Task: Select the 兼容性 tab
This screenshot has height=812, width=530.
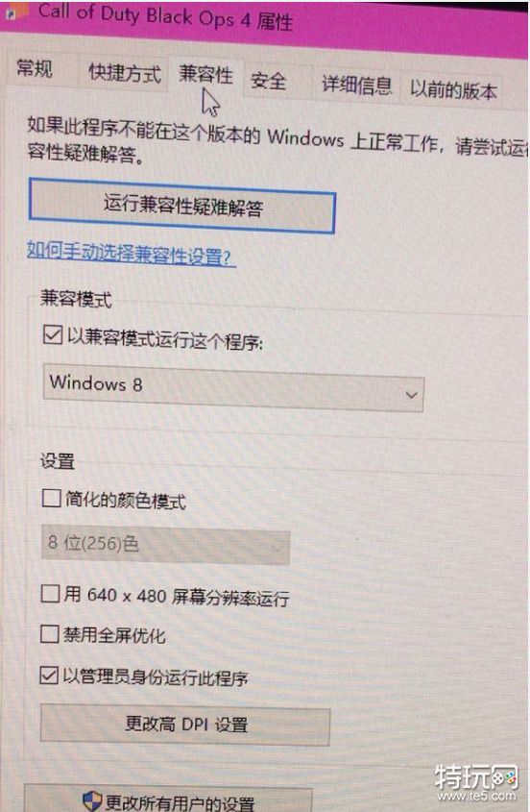Action: pos(206,75)
